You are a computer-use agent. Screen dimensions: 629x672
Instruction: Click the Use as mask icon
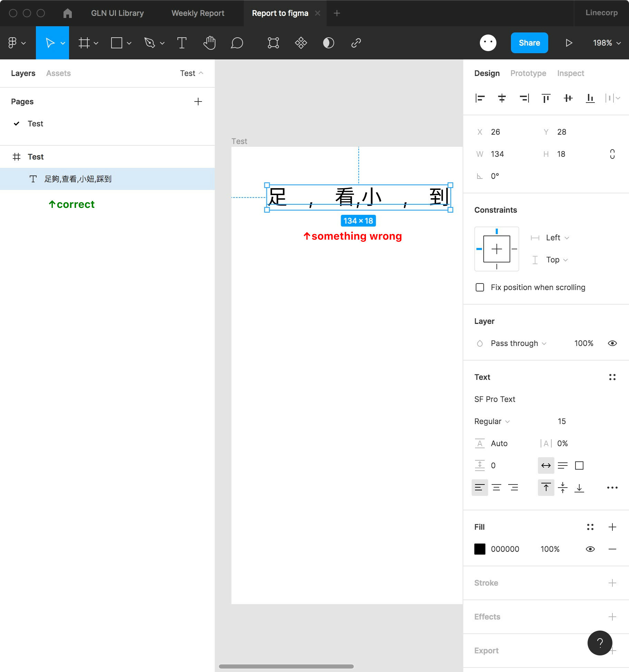tap(328, 43)
